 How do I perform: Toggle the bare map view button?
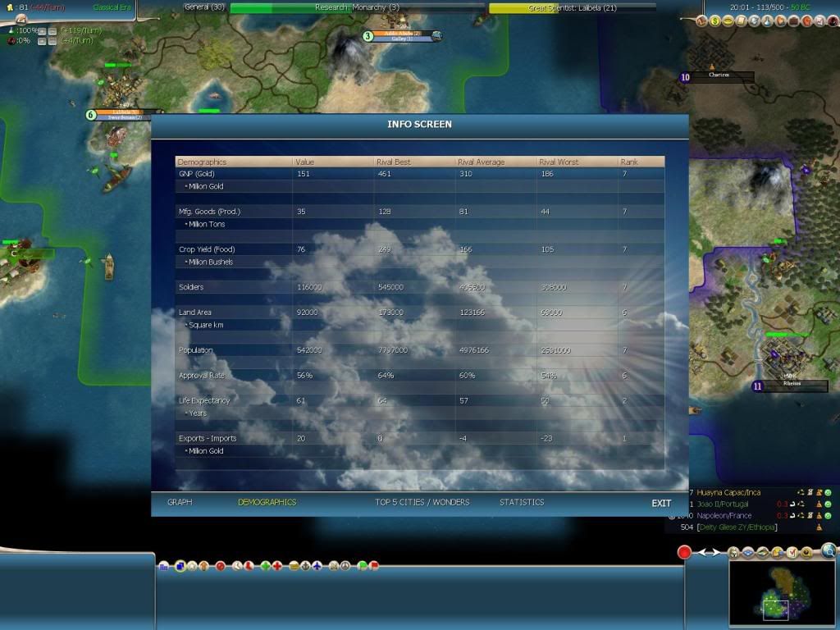click(762, 552)
